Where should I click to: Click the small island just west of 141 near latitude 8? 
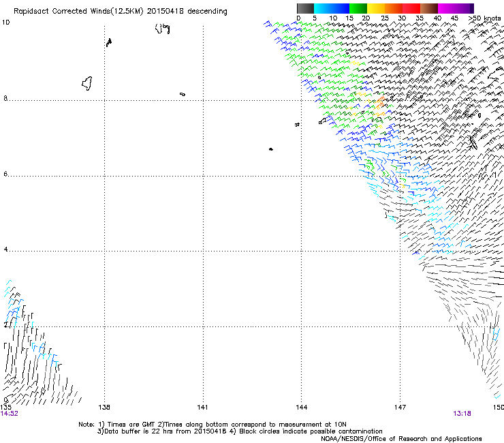[183, 94]
